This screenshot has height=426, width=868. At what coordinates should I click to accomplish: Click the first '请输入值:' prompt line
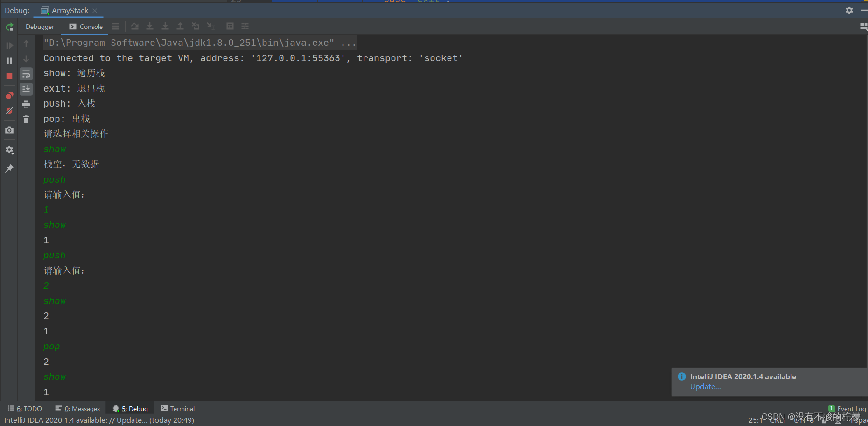pos(64,195)
